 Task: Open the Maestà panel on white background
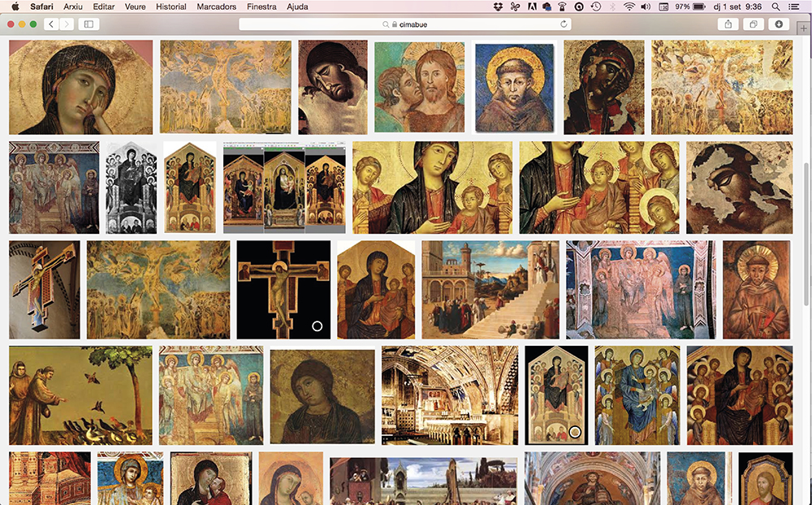pyautogui.click(x=190, y=188)
